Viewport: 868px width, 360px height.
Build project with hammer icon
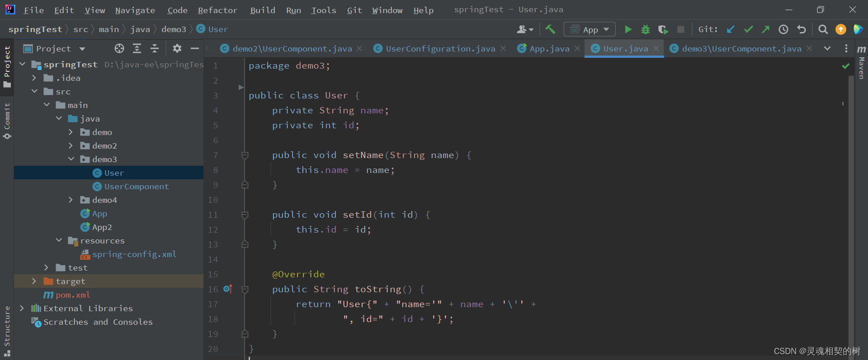point(550,29)
